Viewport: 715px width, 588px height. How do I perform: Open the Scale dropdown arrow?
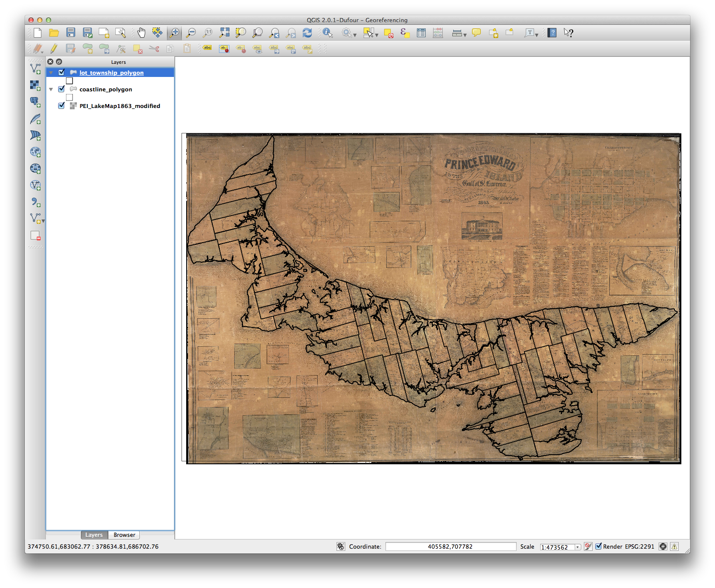577,547
